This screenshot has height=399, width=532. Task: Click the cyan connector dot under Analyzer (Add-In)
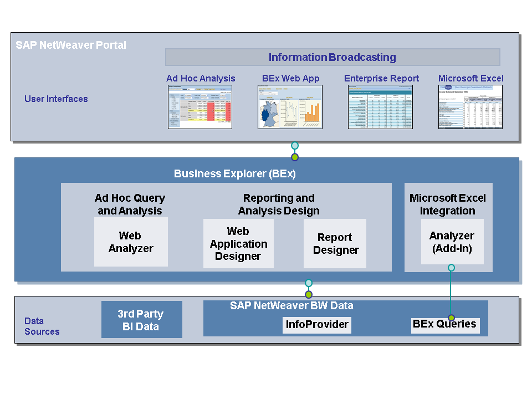click(451, 268)
